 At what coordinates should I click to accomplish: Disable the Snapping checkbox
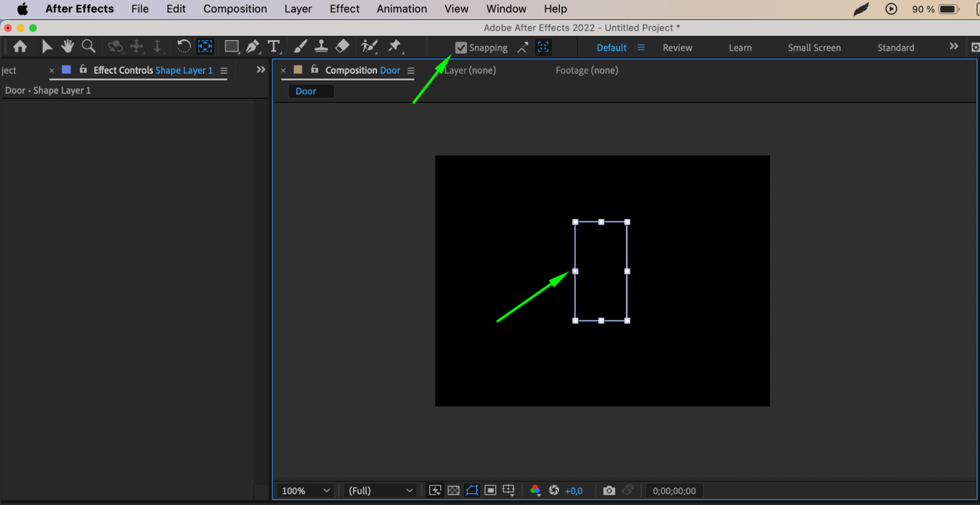[461, 48]
